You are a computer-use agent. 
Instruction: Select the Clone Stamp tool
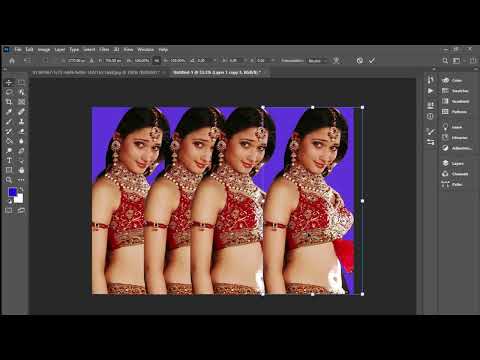tap(21, 121)
